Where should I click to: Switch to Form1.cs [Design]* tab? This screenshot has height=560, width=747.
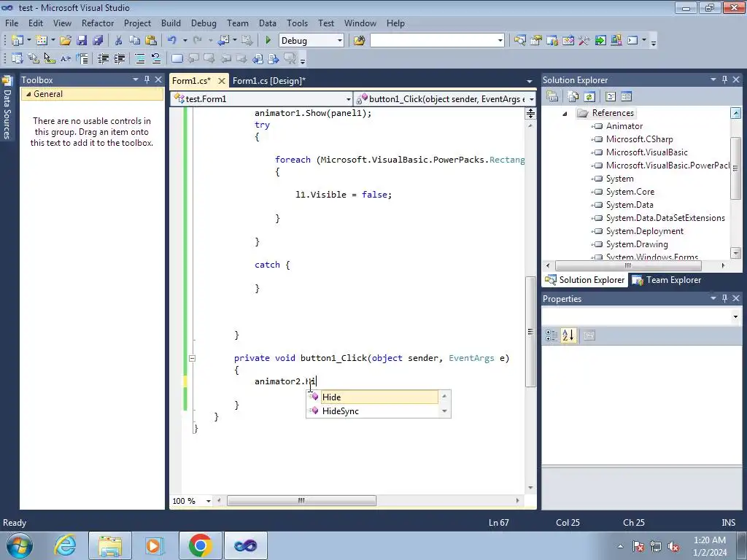pyautogui.click(x=269, y=81)
